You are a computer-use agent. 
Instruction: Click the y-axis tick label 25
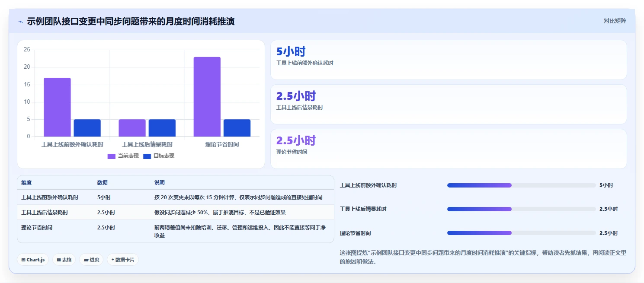click(x=27, y=50)
